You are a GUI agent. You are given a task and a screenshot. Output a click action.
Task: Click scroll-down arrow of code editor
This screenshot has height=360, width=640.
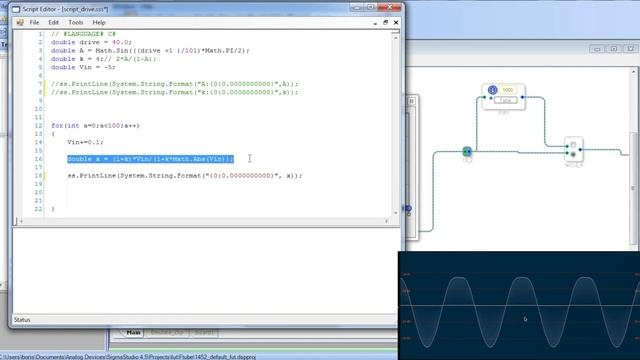coord(395,213)
